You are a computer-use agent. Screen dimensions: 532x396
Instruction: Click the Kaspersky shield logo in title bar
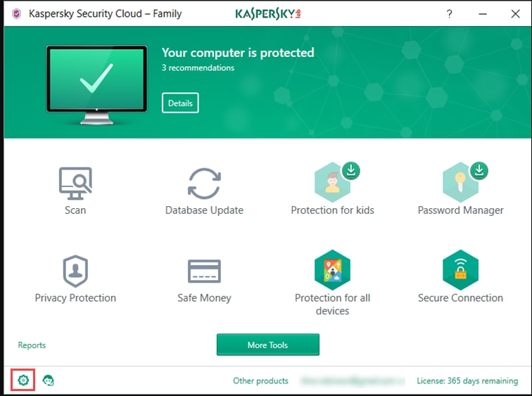pyautogui.click(x=16, y=13)
